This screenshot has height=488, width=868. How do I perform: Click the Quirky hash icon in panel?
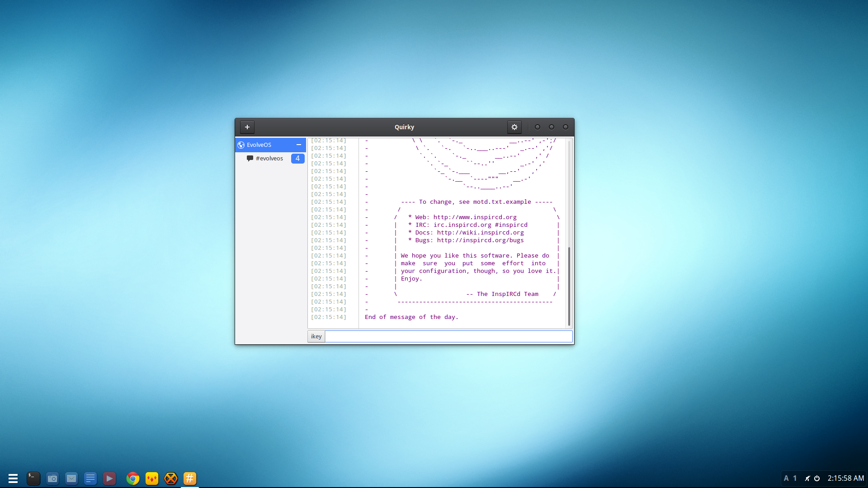click(190, 479)
